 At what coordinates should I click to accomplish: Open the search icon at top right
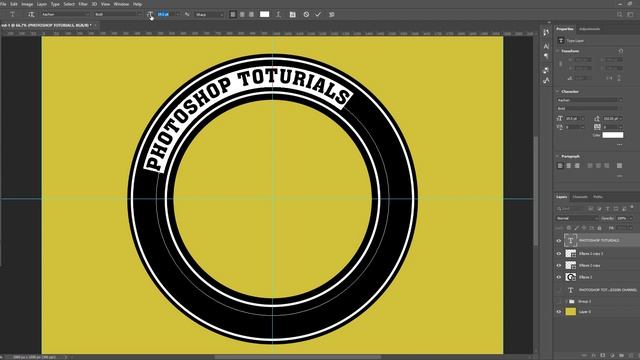(620, 14)
